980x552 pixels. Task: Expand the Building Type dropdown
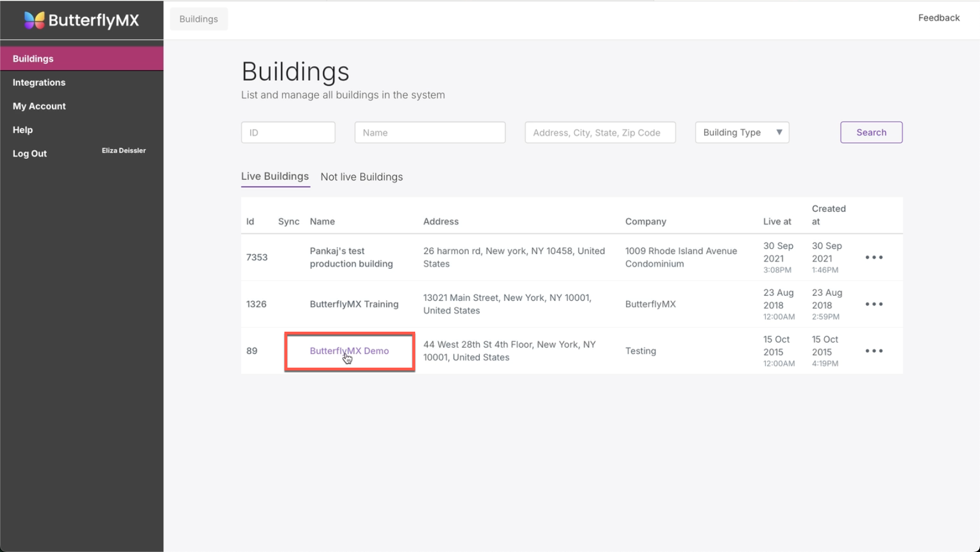click(741, 132)
